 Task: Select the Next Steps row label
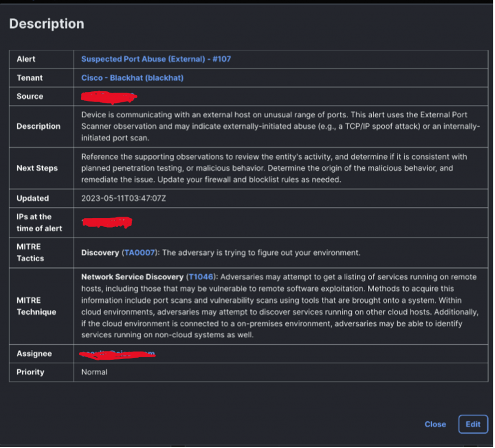click(x=37, y=168)
